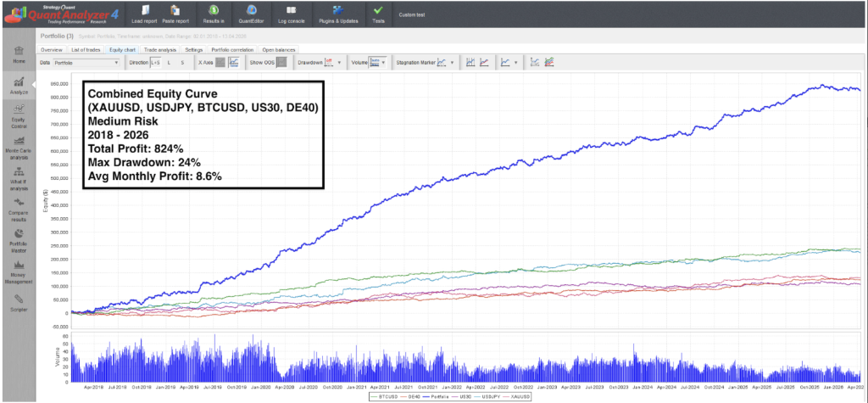The width and height of the screenshot is (868, 403).
Task: Open the Data Portfolio dropdown
Action: (86, 63)
